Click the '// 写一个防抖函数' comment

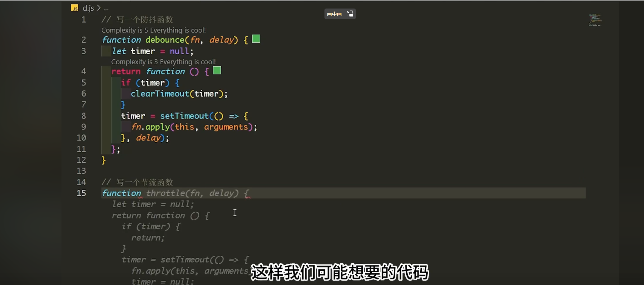pyautogui.click(x=137, y=20)
